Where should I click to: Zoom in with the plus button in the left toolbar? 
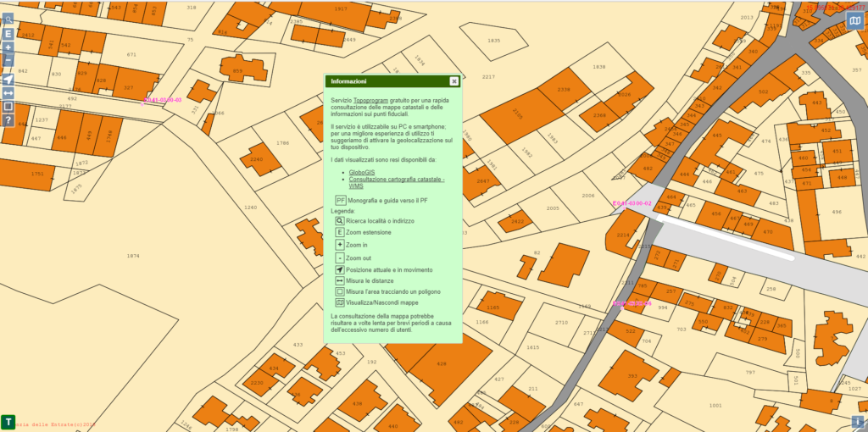[x=8, y=47]
